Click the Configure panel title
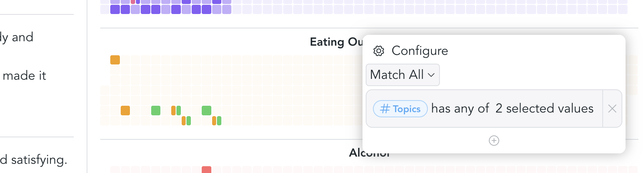This screenshot has width=644, height=173. pos(419,51)
